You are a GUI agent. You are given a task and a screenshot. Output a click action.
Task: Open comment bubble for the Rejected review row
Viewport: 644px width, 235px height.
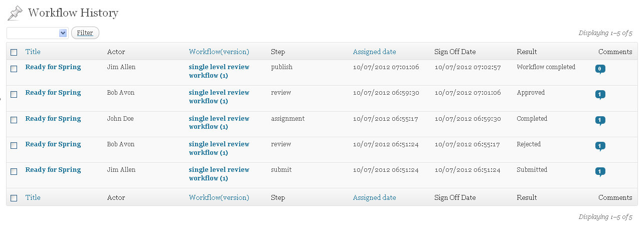tap(600, 146)
